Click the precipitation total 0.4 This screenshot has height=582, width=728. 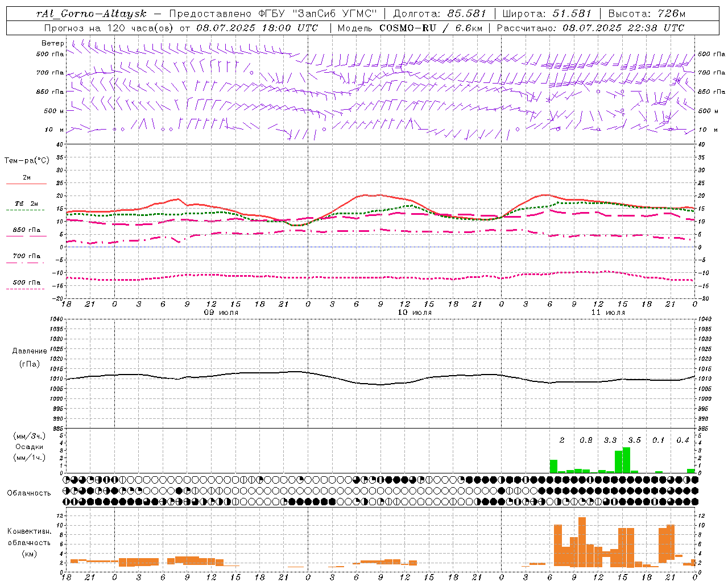[x=682, y=440]
